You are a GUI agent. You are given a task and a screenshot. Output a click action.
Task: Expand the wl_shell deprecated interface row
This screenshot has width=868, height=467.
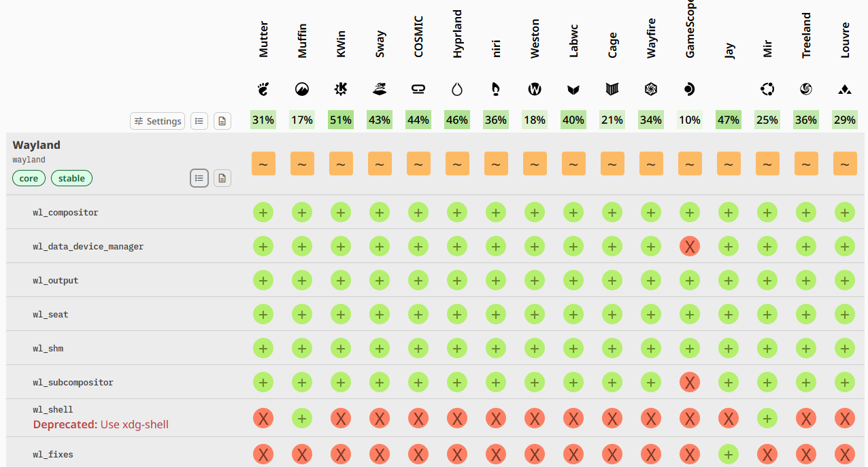pyautogui.click(x=53, y=410)
